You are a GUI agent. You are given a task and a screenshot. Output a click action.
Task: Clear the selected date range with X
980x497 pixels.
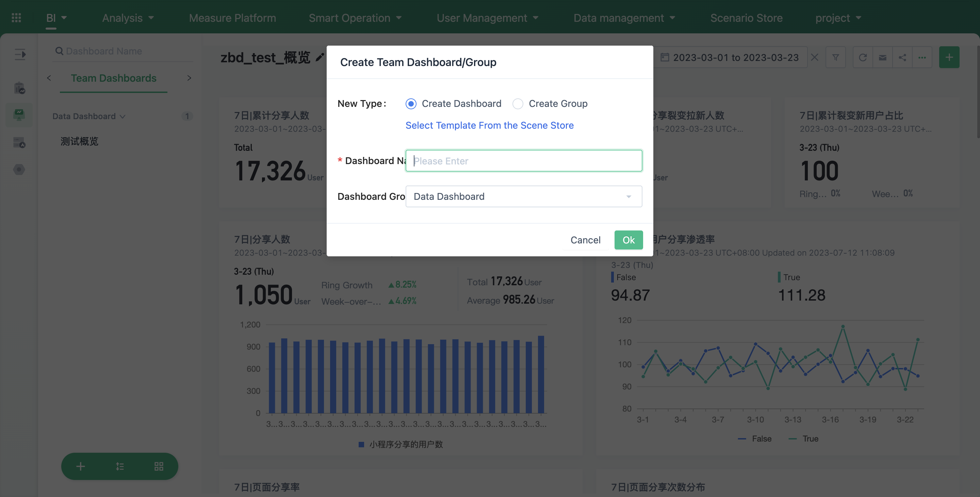pyautogui.click(x=815, y=57)
